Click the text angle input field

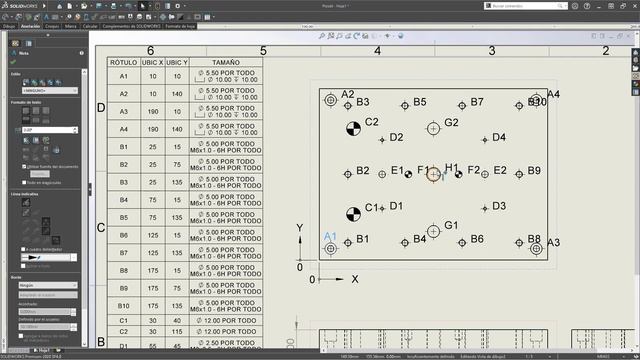(x=47, y=130)
